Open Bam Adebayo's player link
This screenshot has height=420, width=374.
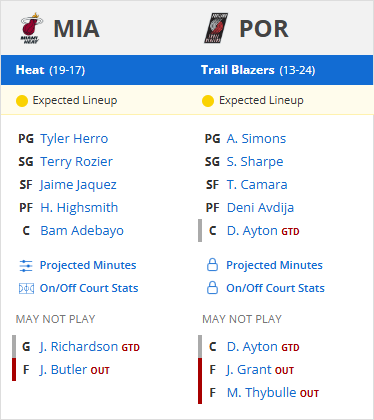coord(82,231)
